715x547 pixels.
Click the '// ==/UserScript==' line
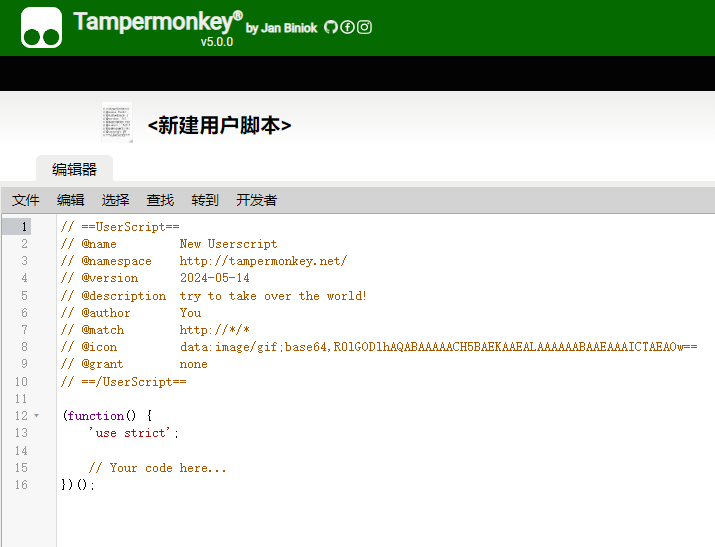click(x=124, y=382)
